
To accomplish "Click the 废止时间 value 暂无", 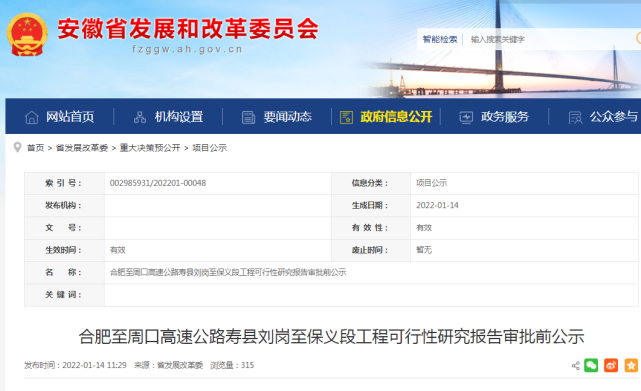I will [424, 250].
